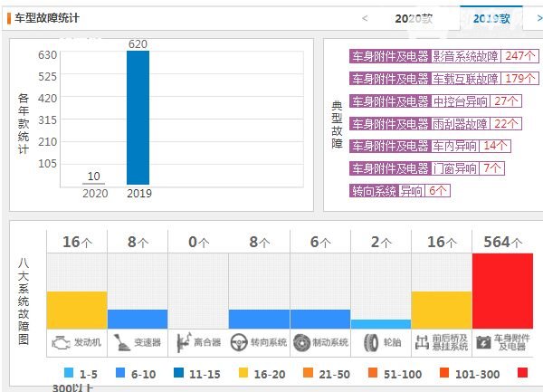
Task: Select the small 2020 bar showing 10
Action: [x=93, y=183]
